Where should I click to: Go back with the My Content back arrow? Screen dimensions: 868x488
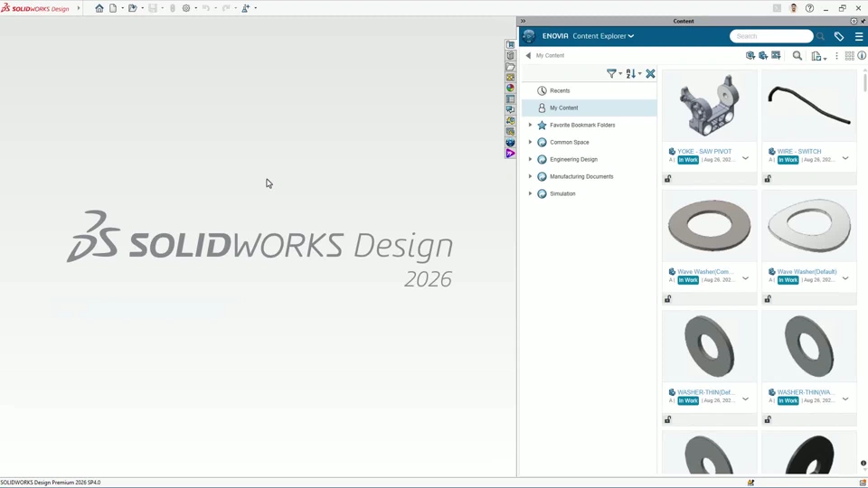click(528, 55)
